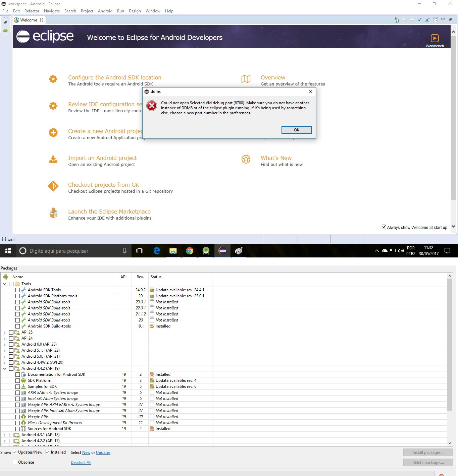Click the Customize page icon in Welcome toolbar
458x476 pixels.
pos(435,20)
